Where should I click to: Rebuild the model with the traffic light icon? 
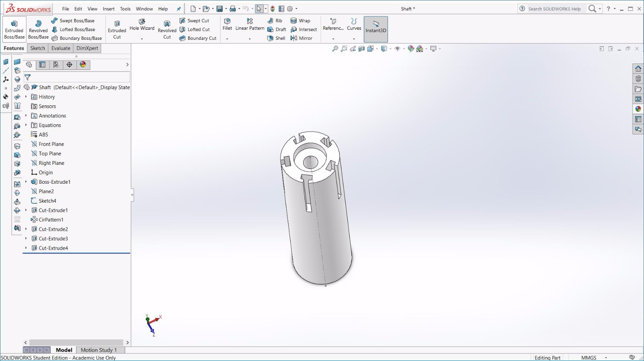pos(273,9)
